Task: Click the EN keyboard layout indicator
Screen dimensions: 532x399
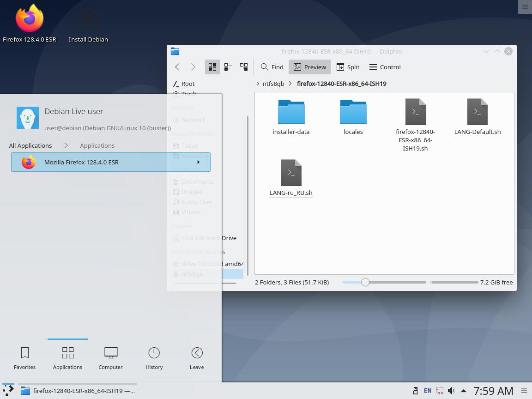Action: 428,391
